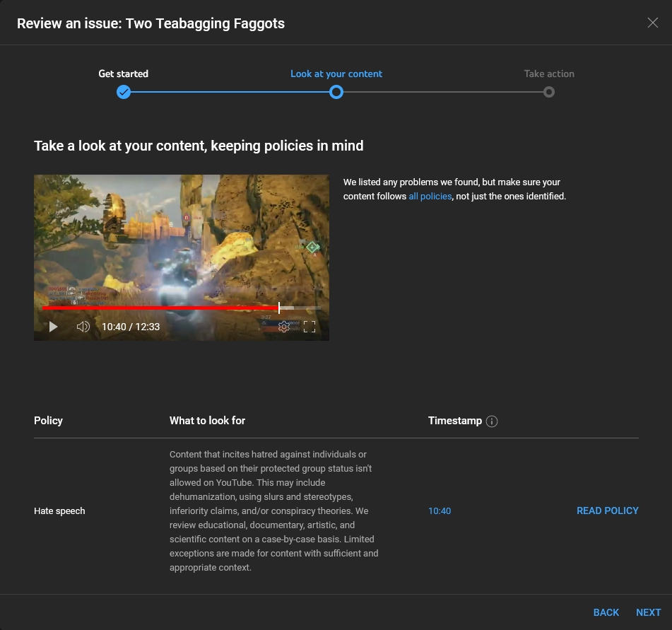This screenshot has width=672, height=630.
Task: Enter fullscreen mode in the video player
Action: point(310,327)
